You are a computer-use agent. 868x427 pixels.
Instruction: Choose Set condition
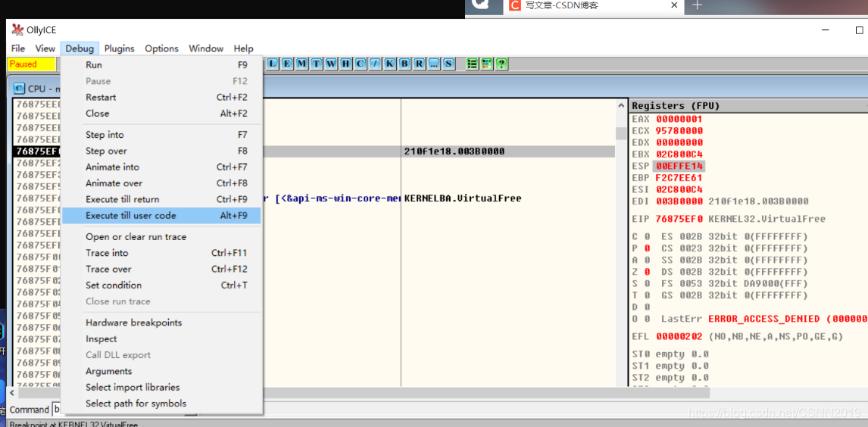click(x=161, y=285)
